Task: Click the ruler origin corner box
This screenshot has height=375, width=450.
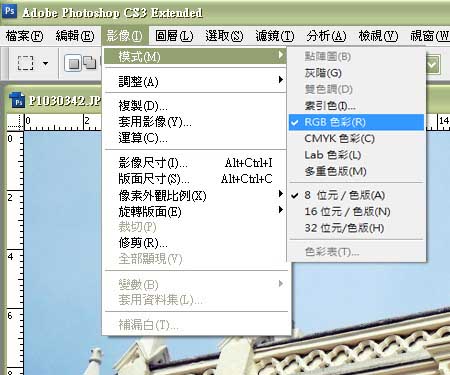Action: 15,122
